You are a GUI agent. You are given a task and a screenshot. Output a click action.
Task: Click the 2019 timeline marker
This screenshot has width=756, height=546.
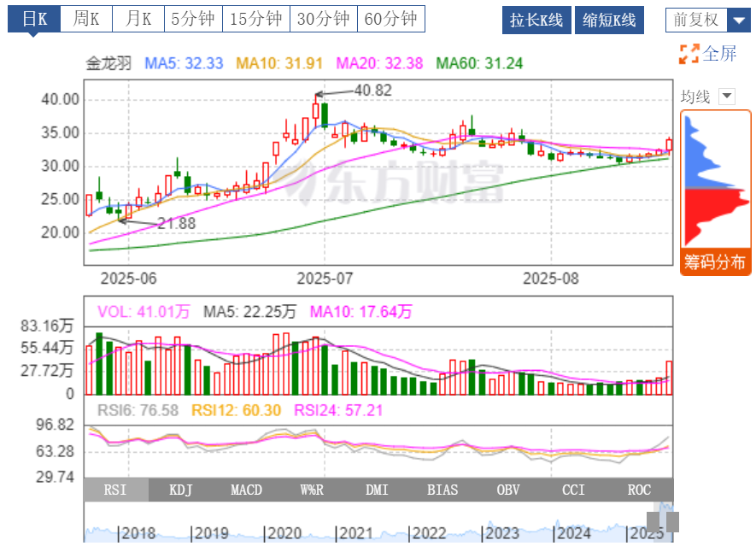212,533
